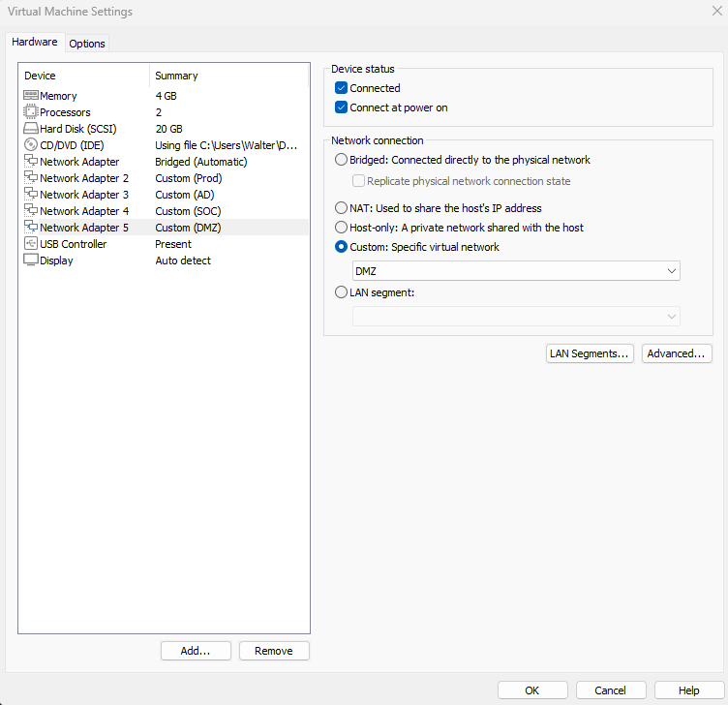Click the Memory device icon

[x=30, y=96]
